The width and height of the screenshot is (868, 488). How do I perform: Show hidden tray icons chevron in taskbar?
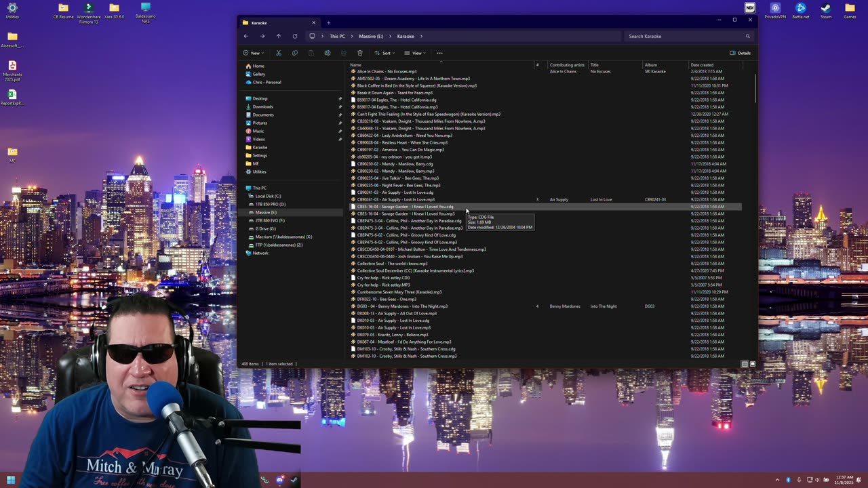click(x=777, y=480)
